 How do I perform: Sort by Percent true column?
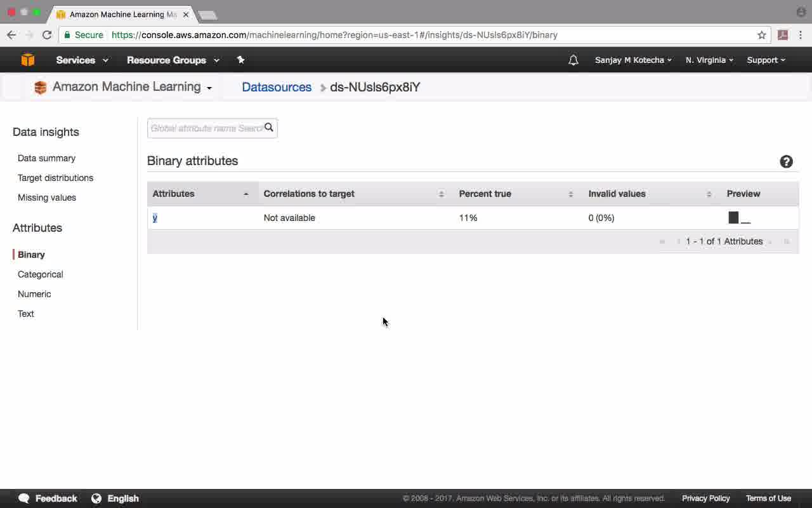pyautogui.click(x=518, y=194)
